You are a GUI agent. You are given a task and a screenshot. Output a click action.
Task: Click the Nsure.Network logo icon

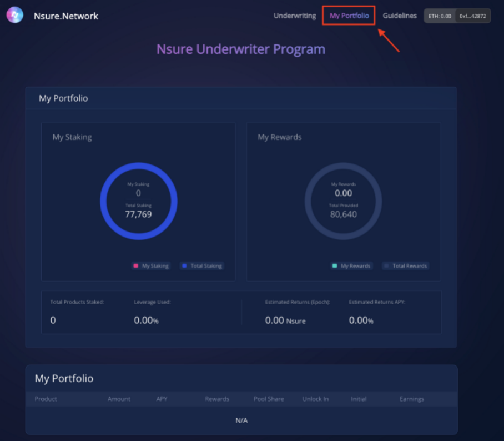pyautogui.click(x=15, y=15)
